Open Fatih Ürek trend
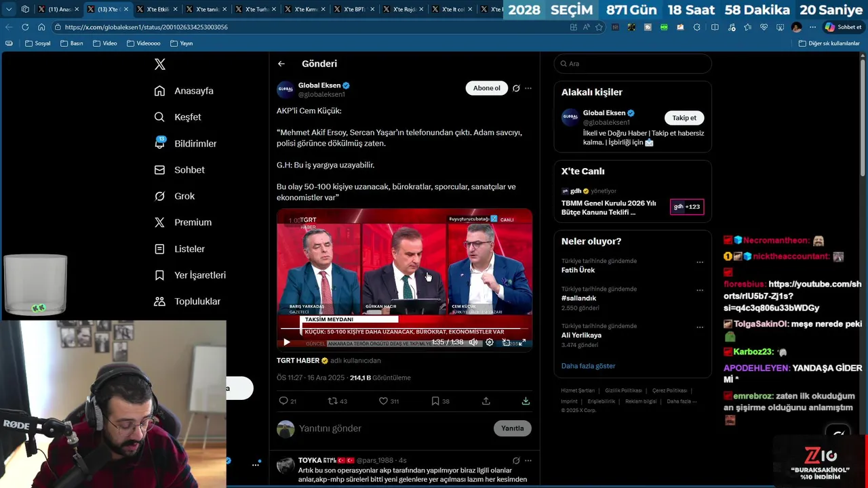The image size is (868, 488). click(578, 270)
